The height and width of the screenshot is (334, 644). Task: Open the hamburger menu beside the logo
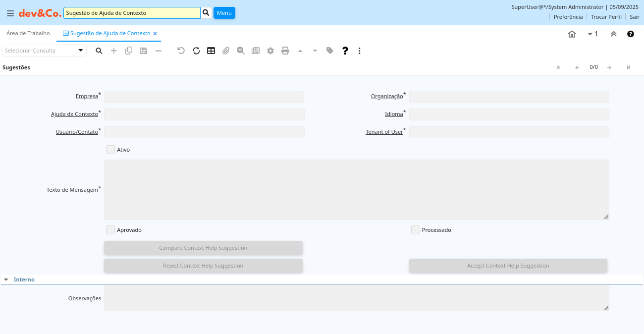pos(10,13)
